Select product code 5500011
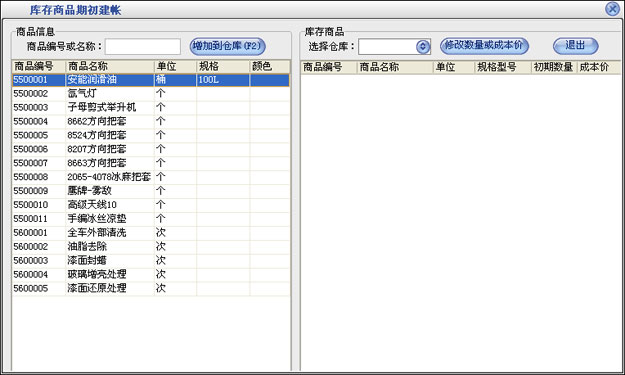The image size is (625, 375). point(31,219)
